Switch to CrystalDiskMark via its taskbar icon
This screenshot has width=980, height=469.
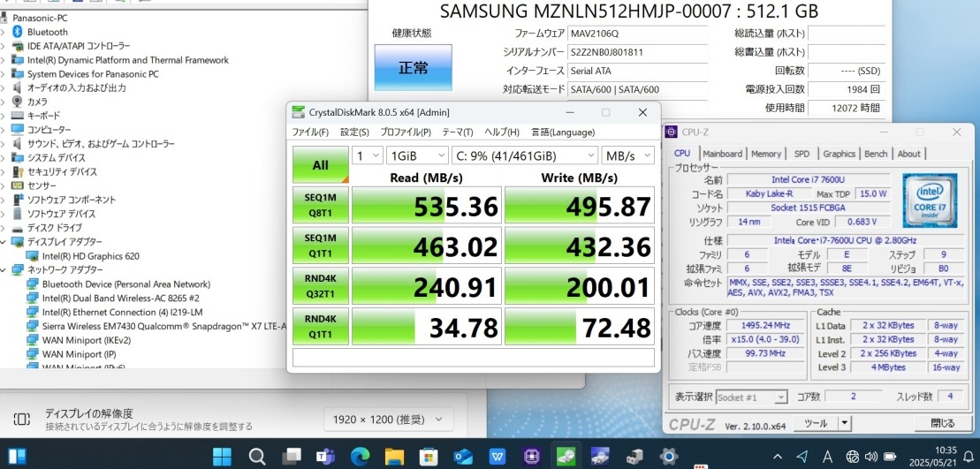pos(566,456)
